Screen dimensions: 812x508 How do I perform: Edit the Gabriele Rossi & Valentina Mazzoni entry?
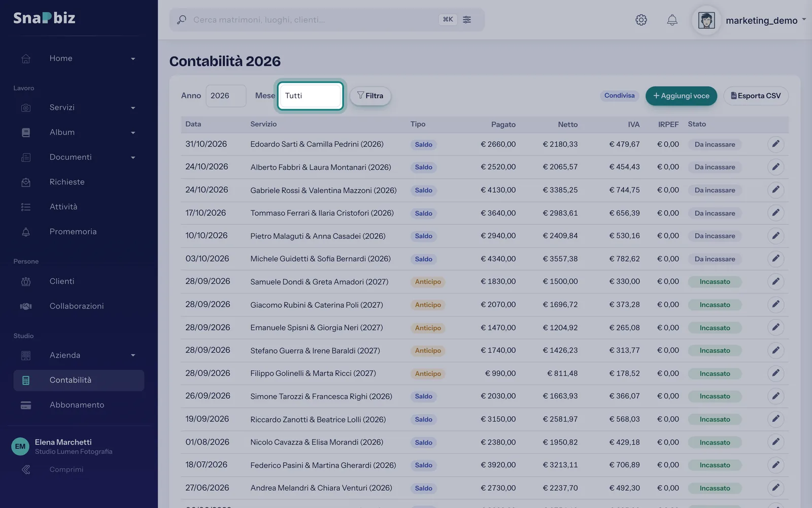[x=775, y=190]
